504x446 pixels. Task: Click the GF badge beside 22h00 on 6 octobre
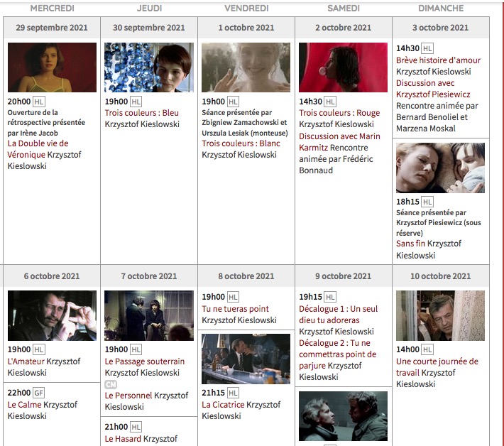[38, 393]
